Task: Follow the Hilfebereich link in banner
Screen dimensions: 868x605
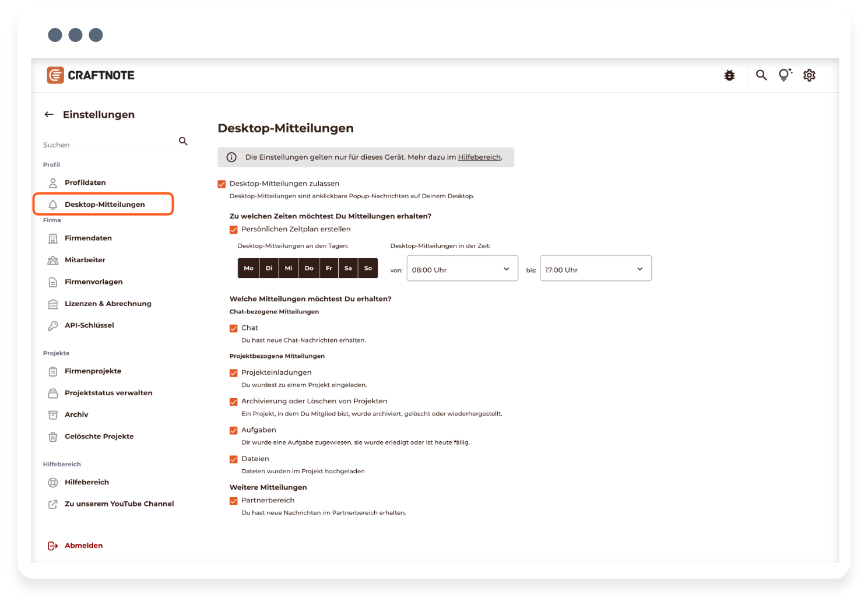Action: coord(479,157)
